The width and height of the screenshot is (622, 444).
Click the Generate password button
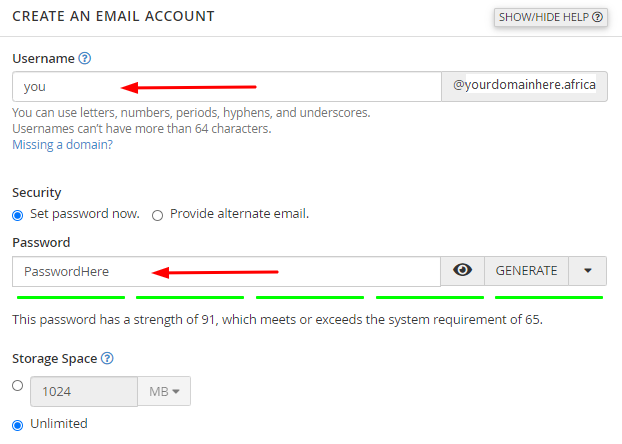[x=526, y=271]
